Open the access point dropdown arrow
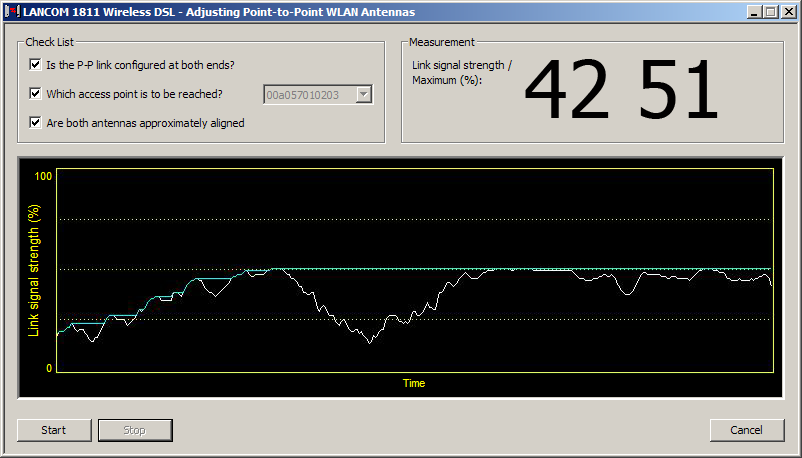Screen dimensions: 802x458 364,94
